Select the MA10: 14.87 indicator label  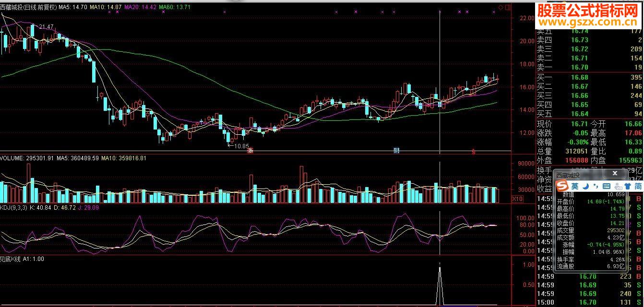click(106, 8)
